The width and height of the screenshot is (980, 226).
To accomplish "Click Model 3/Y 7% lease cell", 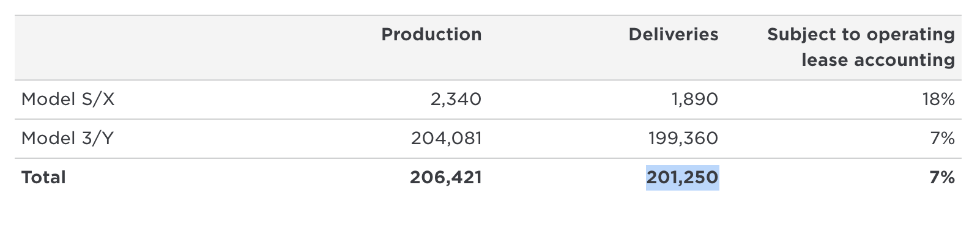I will click(x=943, y=139).
